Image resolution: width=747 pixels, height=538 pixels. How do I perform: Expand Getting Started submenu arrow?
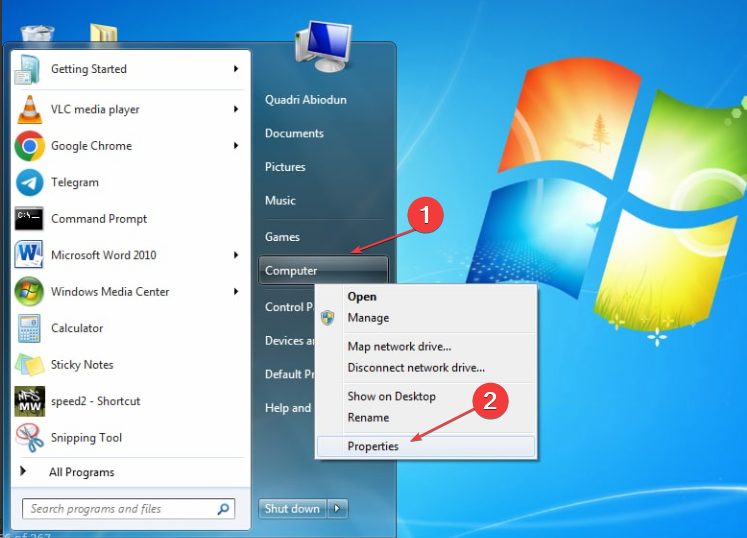pyautogui.click(x=236, y=69)
